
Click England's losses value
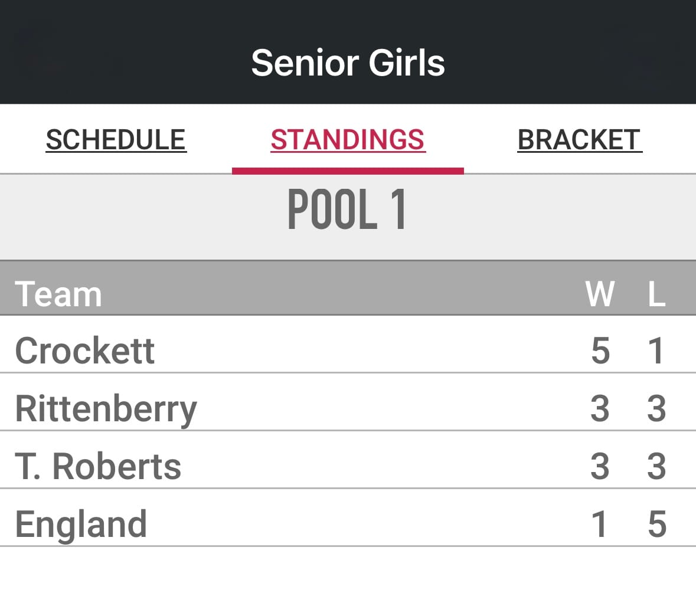(656, 524)
